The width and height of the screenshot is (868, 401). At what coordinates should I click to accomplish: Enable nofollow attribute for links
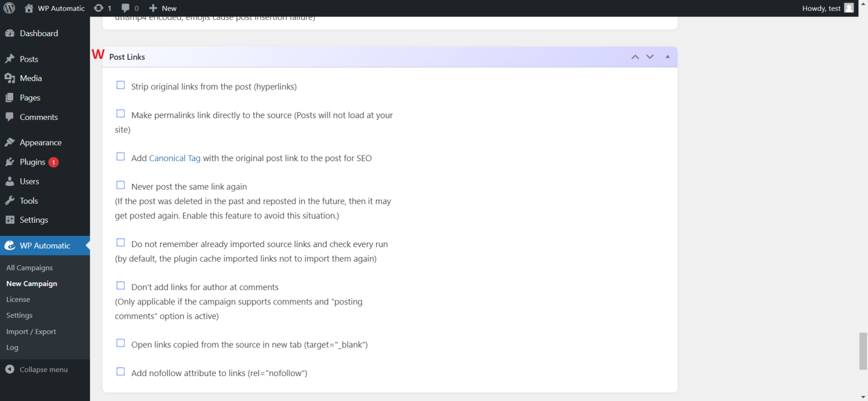pyautogui.click(x=120, y=371)
